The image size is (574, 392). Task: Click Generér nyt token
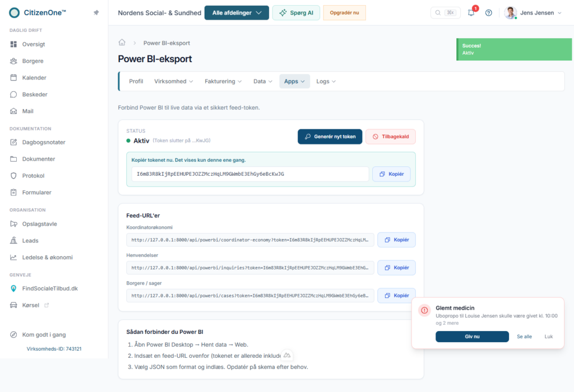click(x=330, y=137)
